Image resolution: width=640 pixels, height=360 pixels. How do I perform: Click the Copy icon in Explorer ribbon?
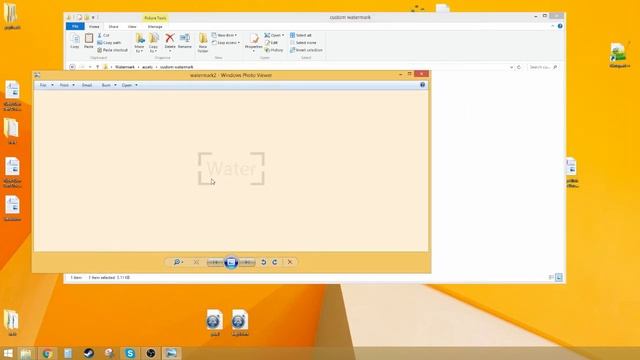75,41
